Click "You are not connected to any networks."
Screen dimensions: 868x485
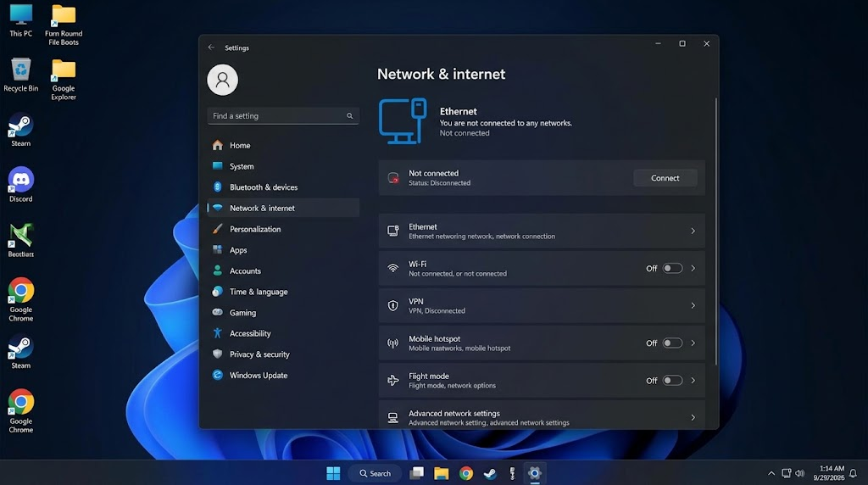point(505,123)
